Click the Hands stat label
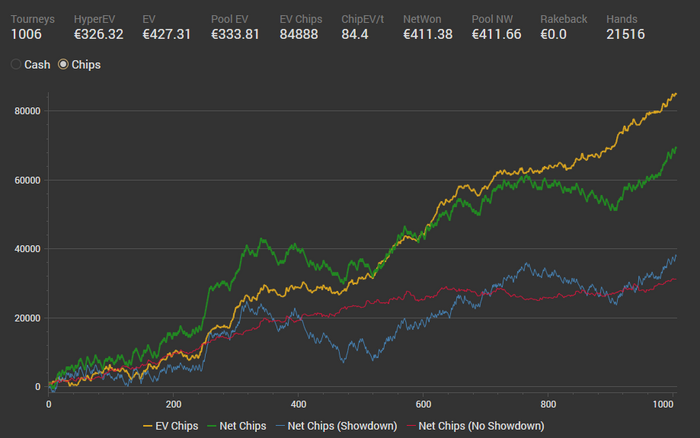Viewport: 700px width, 438px height. (x=622, y=19)
